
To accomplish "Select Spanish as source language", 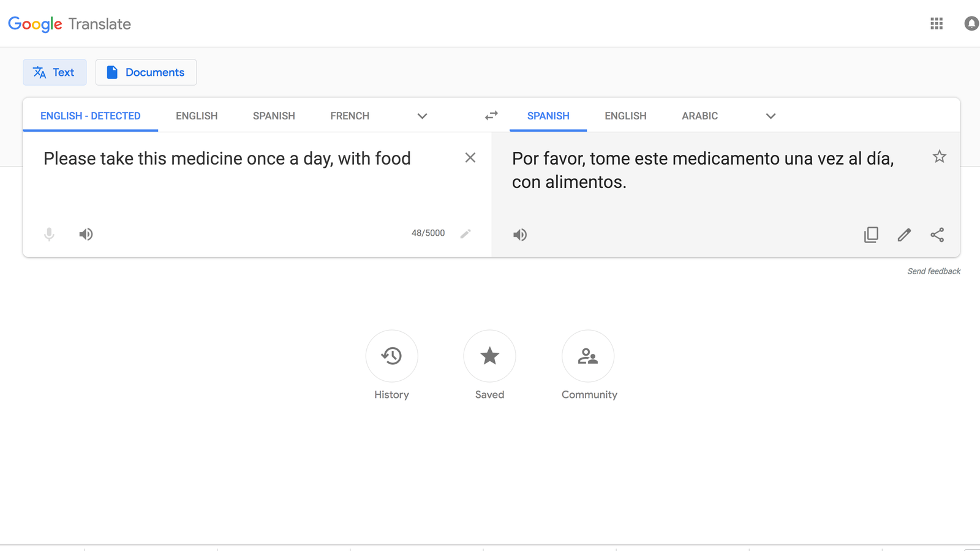I will [274, 116].
